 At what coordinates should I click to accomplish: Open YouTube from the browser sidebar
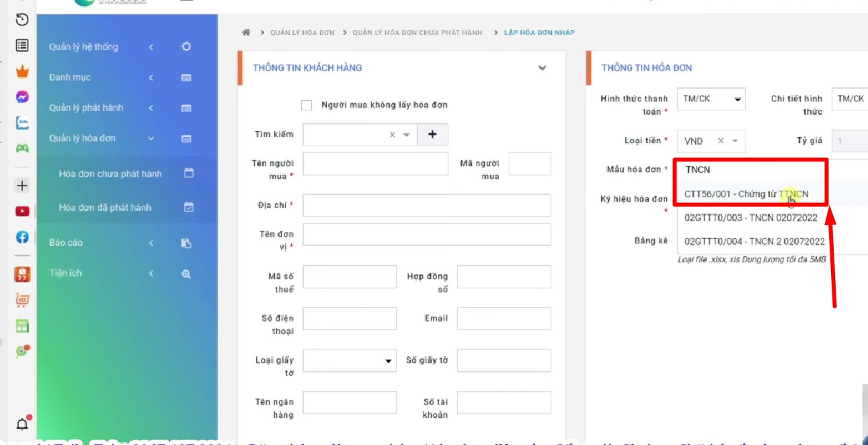22,211
